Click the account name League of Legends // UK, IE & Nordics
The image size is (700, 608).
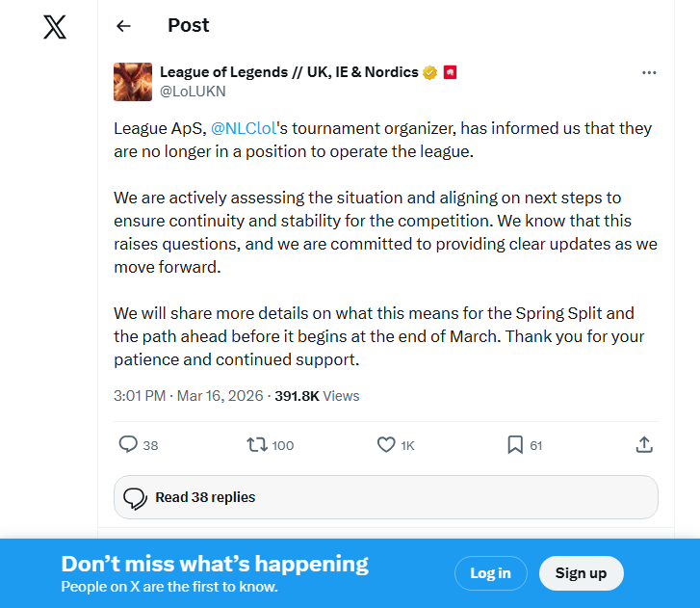pos(289,72)
